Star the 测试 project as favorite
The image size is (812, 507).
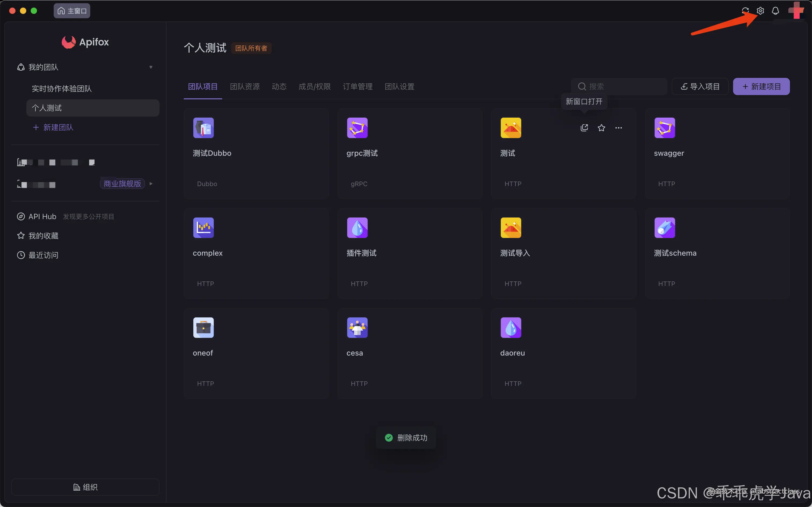[601, 128]
